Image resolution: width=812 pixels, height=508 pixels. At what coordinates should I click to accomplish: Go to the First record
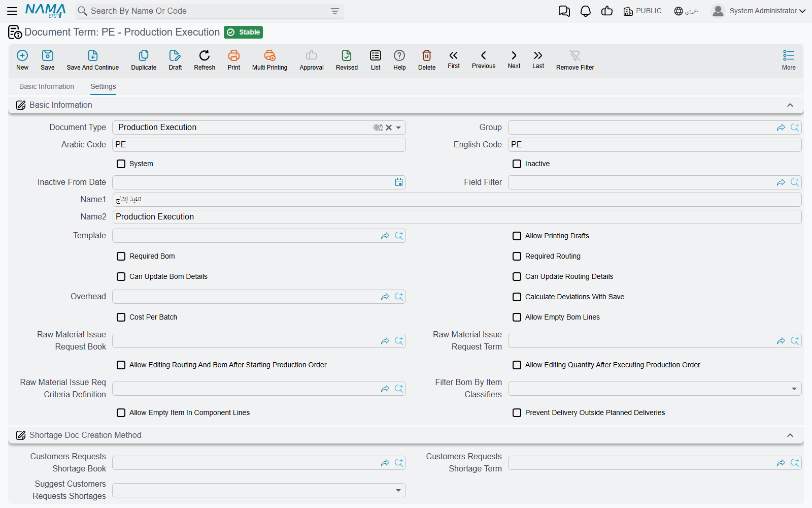point(454,59)
